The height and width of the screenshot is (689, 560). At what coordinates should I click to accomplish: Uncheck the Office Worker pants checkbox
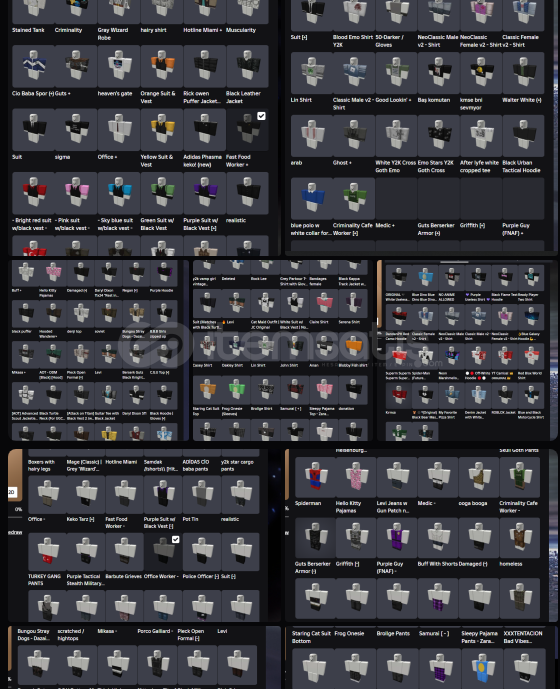coord(175,539)
